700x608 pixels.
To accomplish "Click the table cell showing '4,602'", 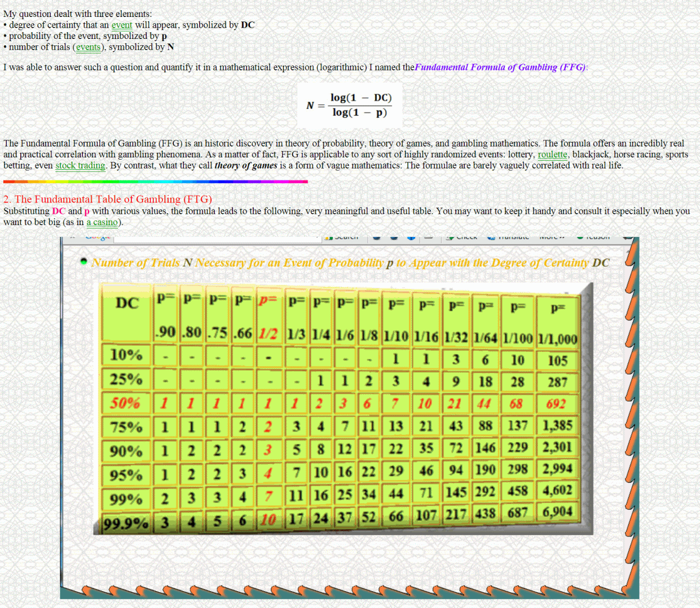I will pyautogui.click(x=557, y=490).
